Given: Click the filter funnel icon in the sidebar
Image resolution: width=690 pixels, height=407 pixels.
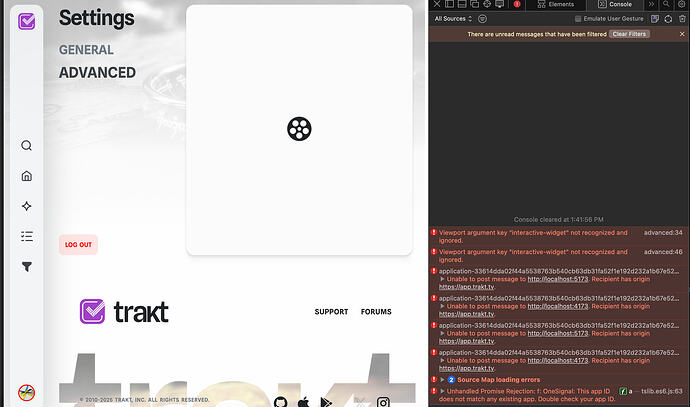Looking at the screenshot, I should point(26,266).
